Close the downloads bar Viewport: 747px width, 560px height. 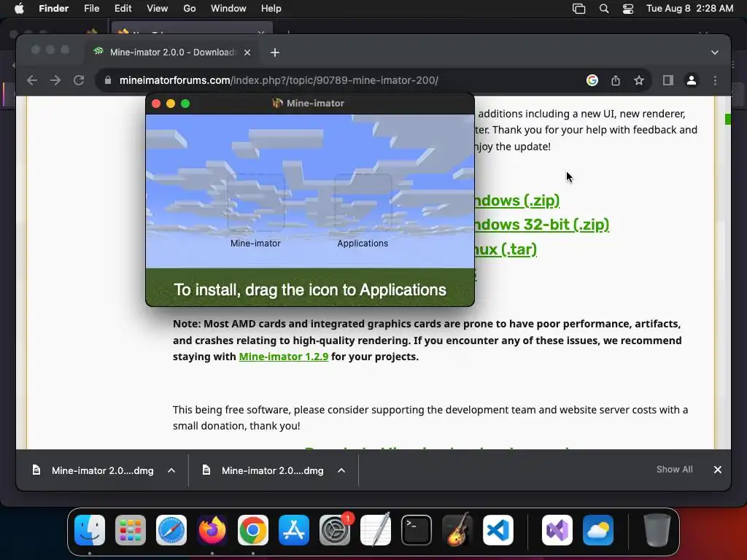click(718, 470)
